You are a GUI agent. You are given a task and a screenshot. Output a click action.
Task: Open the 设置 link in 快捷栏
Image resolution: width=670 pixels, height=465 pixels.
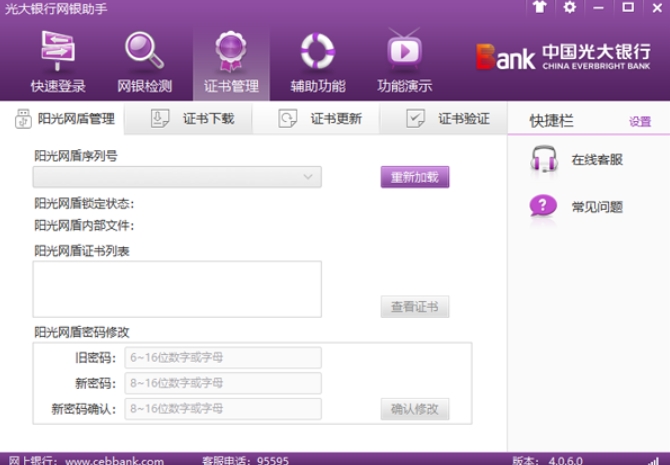pos(640,121)
